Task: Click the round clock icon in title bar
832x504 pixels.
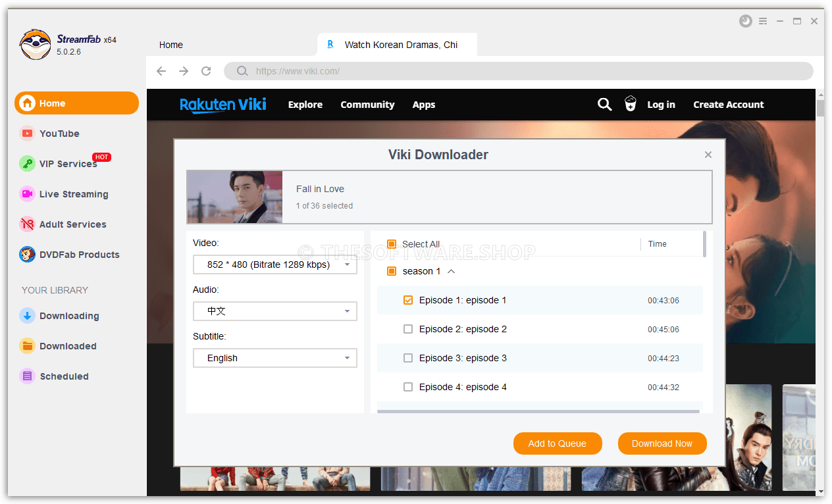Action: coord(745,21)
